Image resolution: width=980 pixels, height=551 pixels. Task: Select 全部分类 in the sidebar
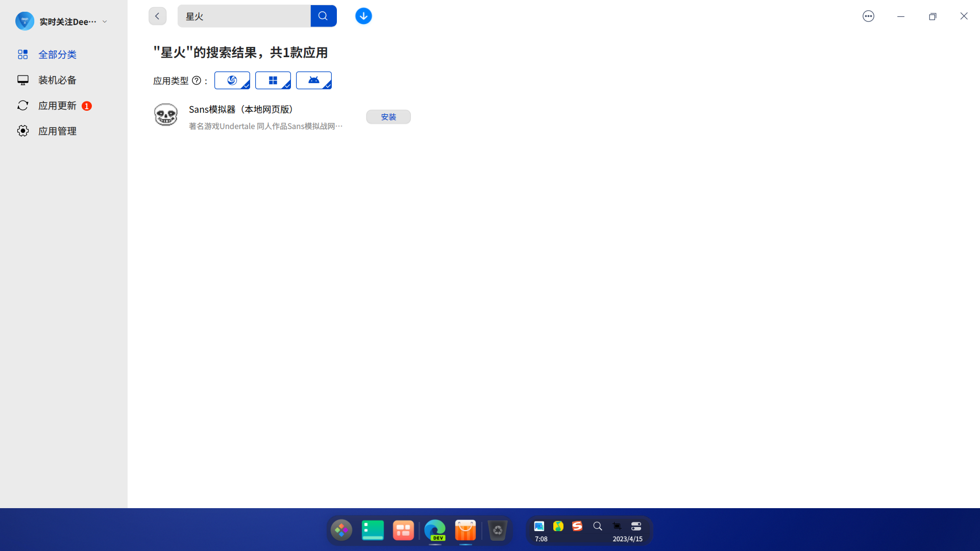[57, 55]
